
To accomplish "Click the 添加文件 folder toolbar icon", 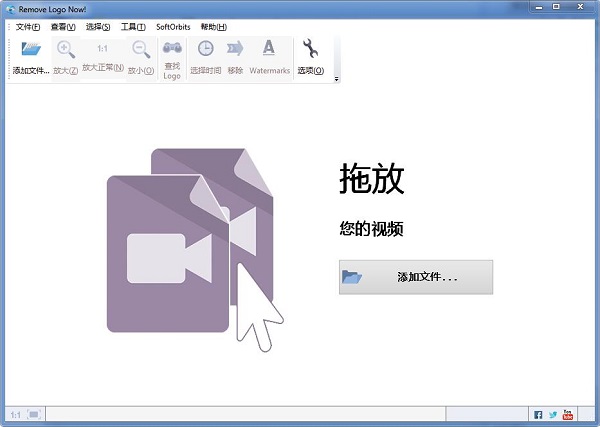I will coord(30,49).
